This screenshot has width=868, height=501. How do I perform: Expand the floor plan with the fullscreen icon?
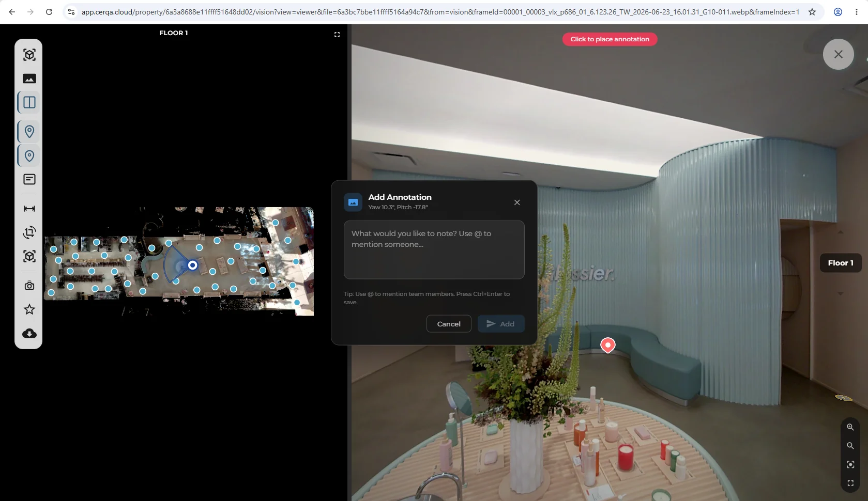coord(337,35)
